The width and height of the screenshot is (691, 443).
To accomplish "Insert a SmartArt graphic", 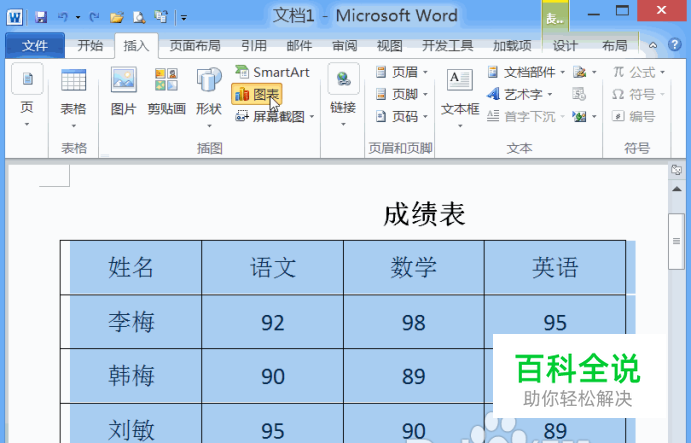I will [x=272, y=72].
